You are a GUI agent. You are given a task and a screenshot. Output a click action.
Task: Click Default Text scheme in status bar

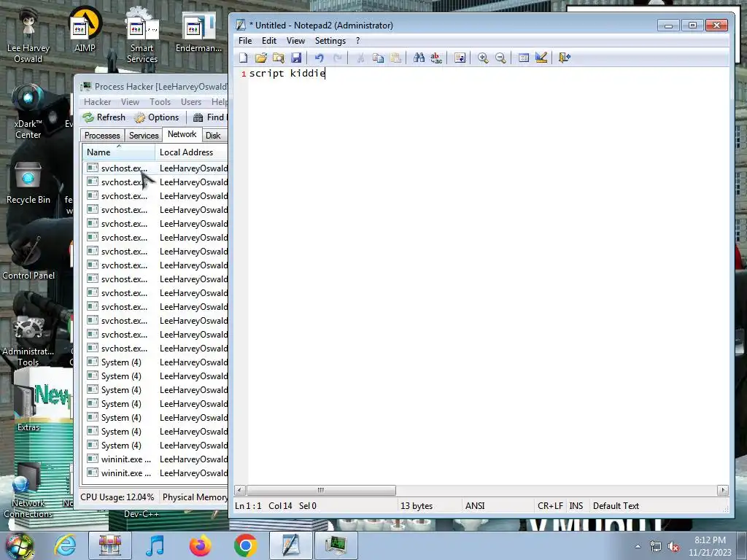tap(616, 506)
